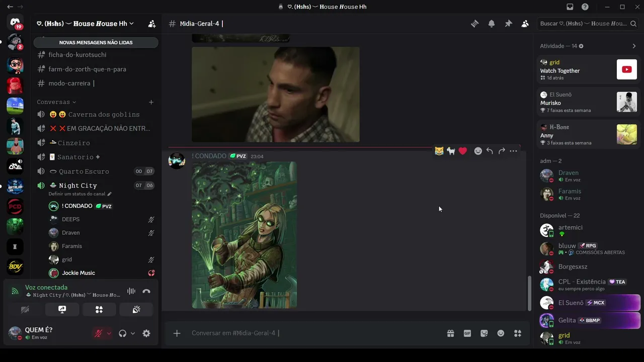Open more options on the CONDADO message
Image resolution: width=644 pixels, height=362 pixels.
(513, 151)
